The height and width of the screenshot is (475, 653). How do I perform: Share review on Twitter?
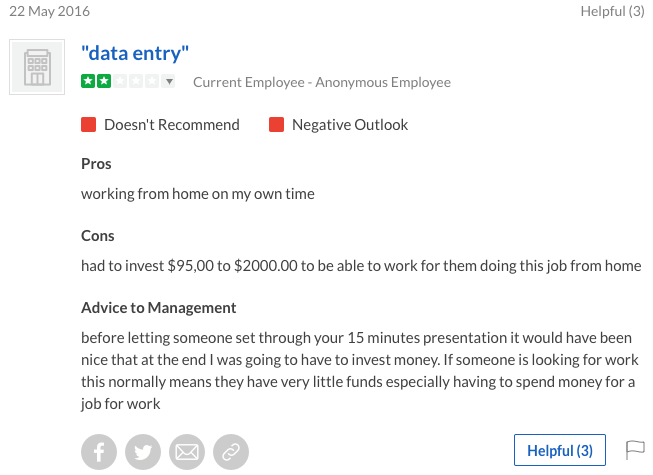[143, 452]
